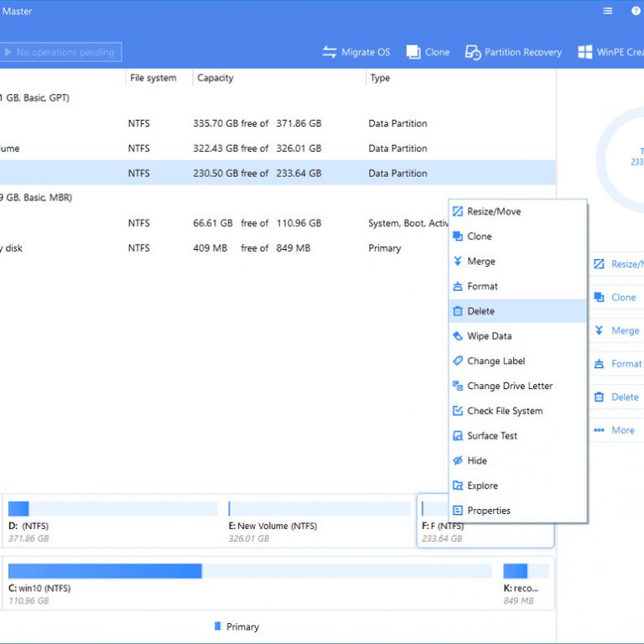Select Wipe Data in the context menu

coord(517,336)
